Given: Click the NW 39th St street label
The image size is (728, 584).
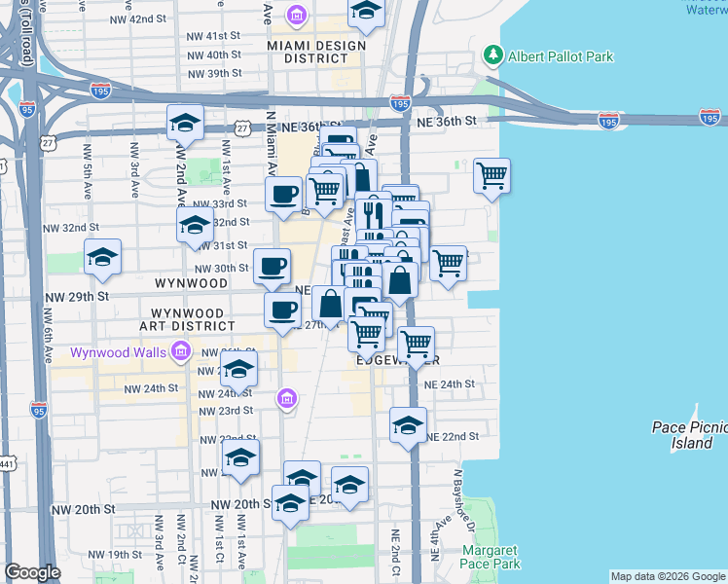Looking at the screenshot, I should (214, 73).
